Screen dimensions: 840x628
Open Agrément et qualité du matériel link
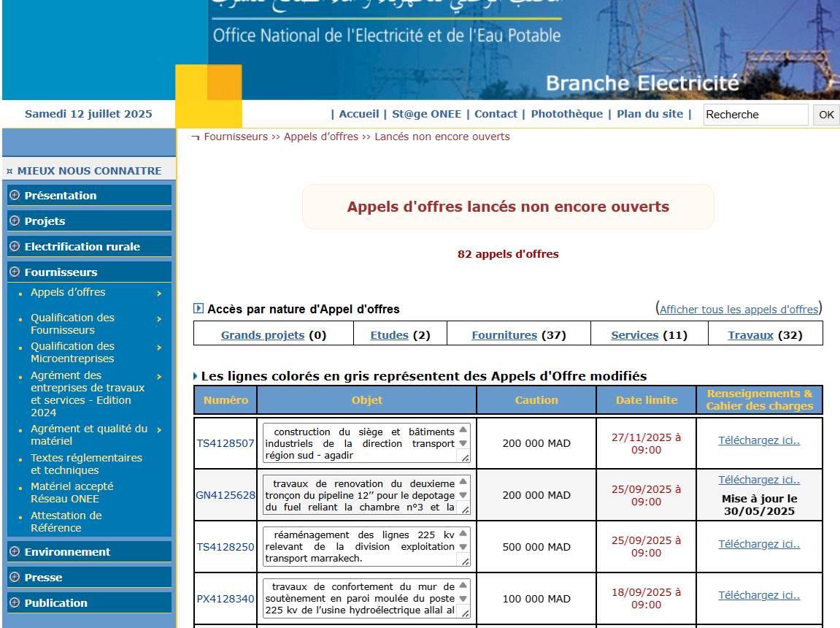[x=89, y=434]
